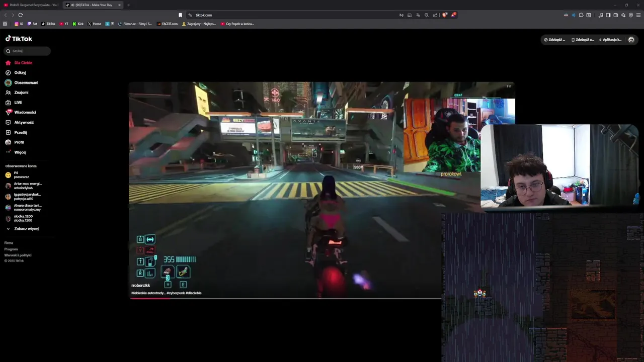Open Wiadomości messages
This screenshot has height=362, width=644.
click(21, 112)
